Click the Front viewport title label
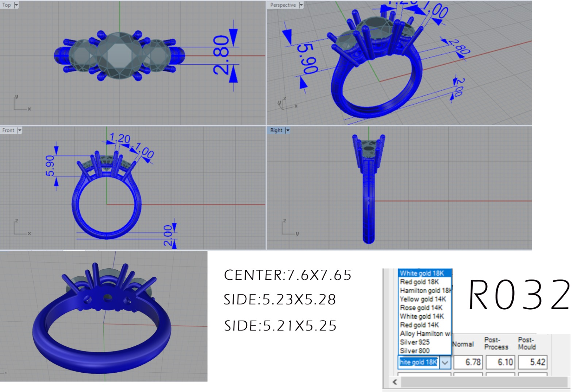584x392 pixels. tap(8, 130)
